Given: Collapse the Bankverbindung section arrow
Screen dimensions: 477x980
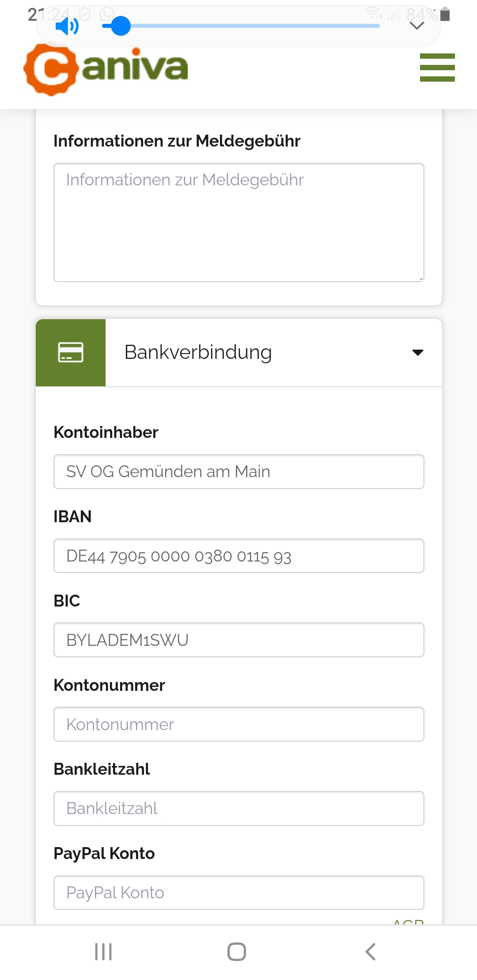Looking at the screenshot, I should tap(417, 353).
